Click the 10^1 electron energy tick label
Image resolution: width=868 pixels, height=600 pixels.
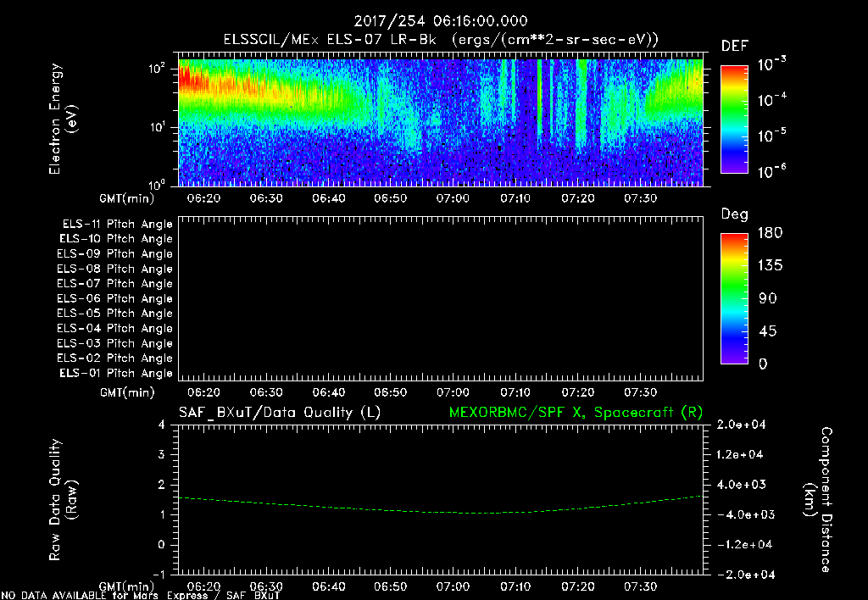[x=157, y=127]
